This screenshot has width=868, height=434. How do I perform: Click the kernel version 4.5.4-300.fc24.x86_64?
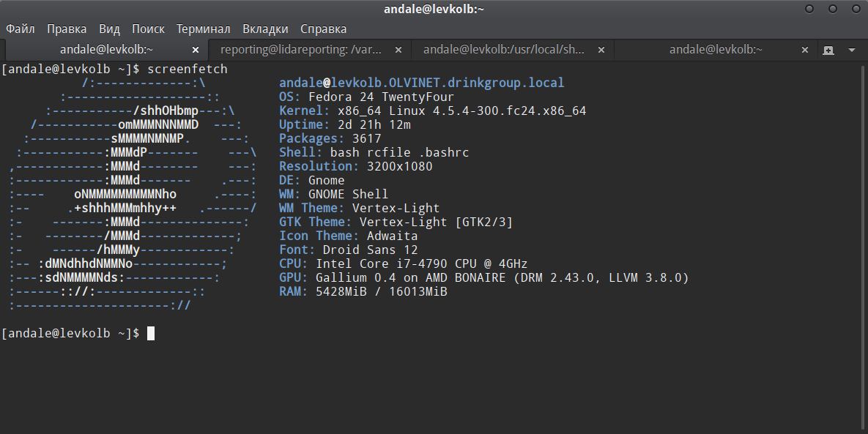tap(509, 111)
